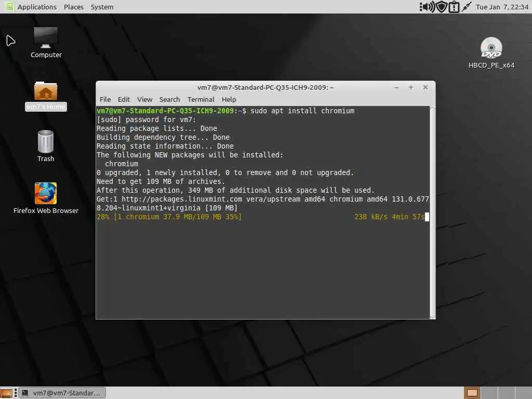532x399 pixels.
Task: Switch to the fourth workspace
Action: (x=523, y=393)
